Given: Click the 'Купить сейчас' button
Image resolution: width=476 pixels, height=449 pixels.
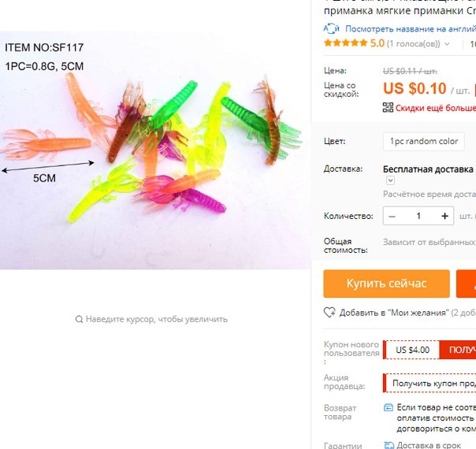Looking at the screenshot, I should point(386,284).
